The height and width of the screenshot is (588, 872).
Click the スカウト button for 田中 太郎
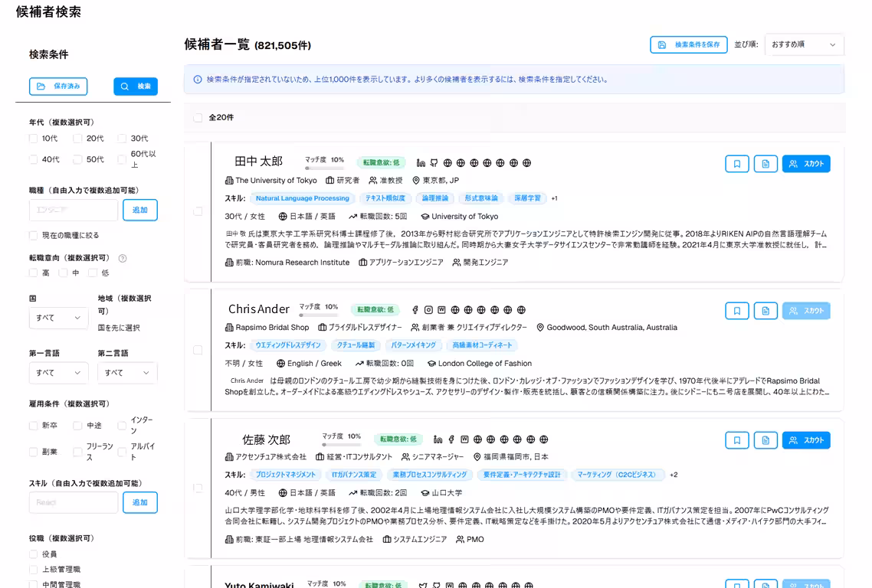point(806,163)
